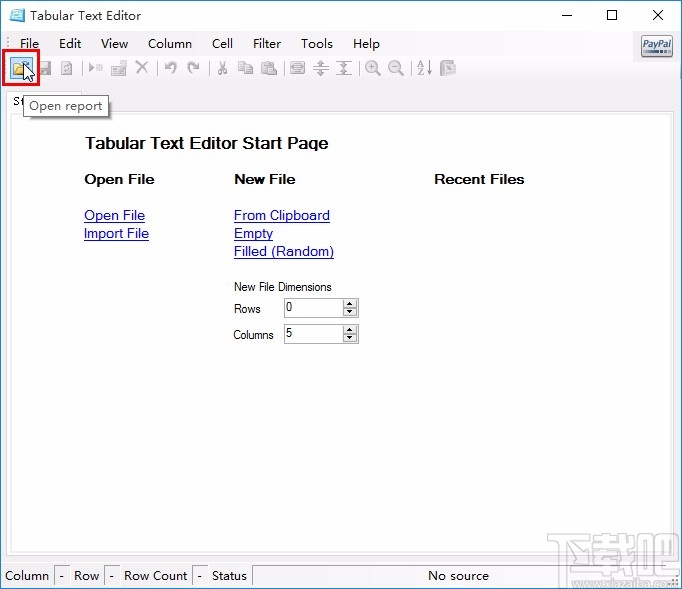Click the Export to Excel icon
The height and width of the screenshot is (589, 682).
click(448, 68)
